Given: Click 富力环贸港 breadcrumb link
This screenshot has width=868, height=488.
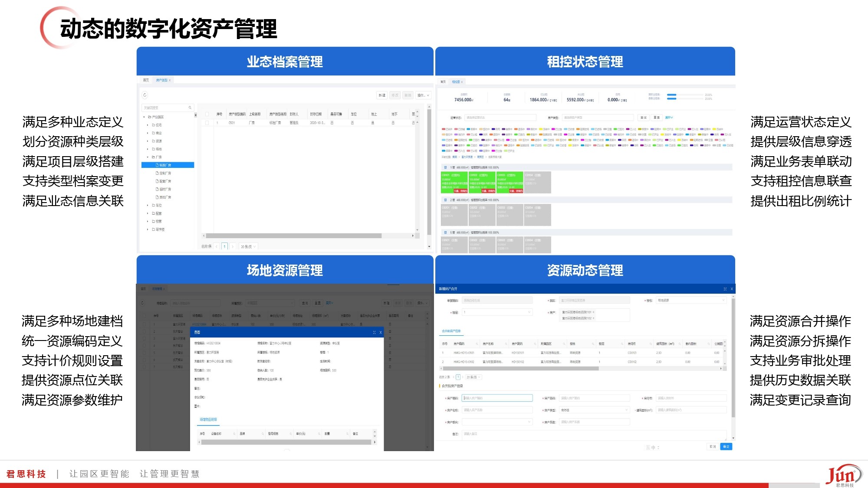Looking at the screenshot, I should 467,157.
